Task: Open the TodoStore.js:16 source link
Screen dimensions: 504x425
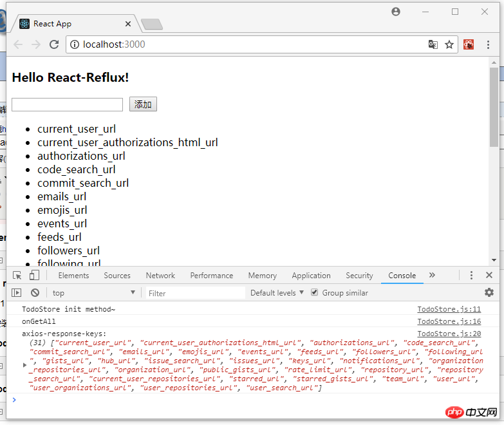Action: pyautogui.click(x=449, y=321)
